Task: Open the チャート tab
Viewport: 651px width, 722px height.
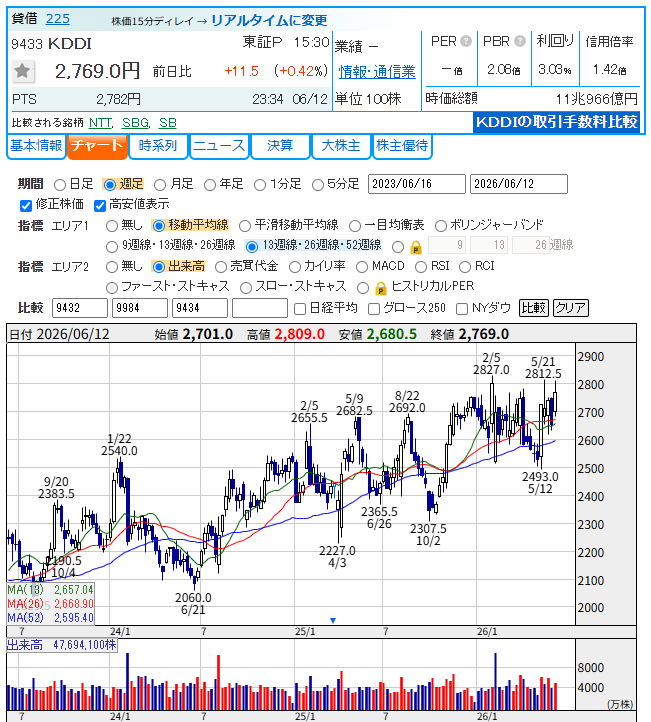Action: (97, 146)
